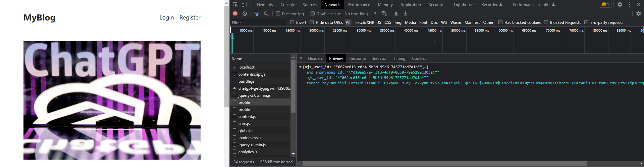Show the request Cookies tab

419,58
